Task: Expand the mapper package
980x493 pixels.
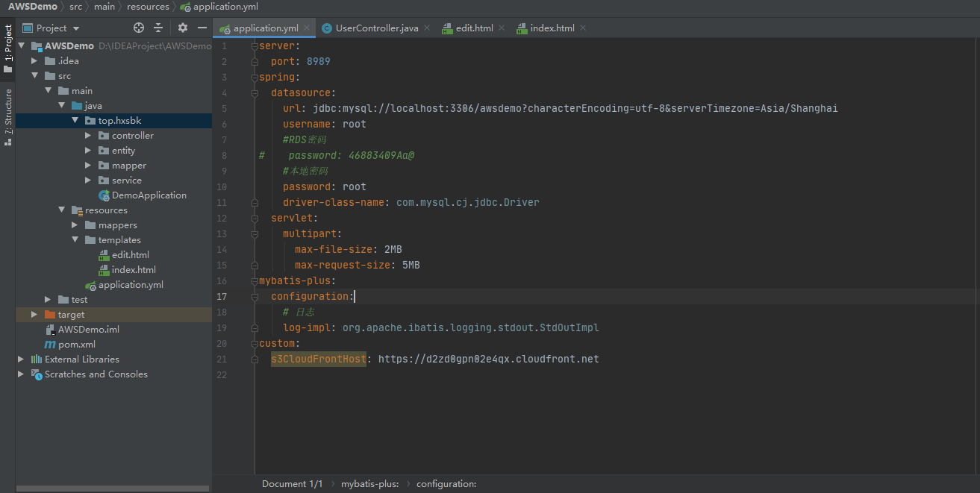Action: 88,166
